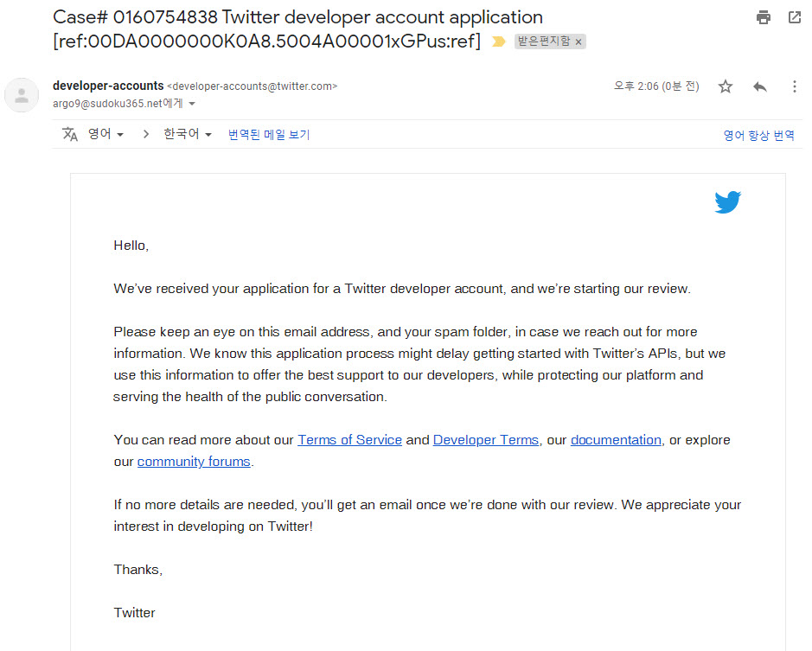Click the Twitter bird logo
The image size is (812, 651).
tap(727, 202)
